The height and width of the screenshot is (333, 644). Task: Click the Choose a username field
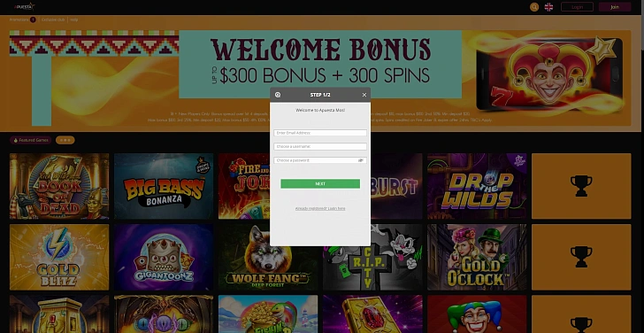click(320, 146)
